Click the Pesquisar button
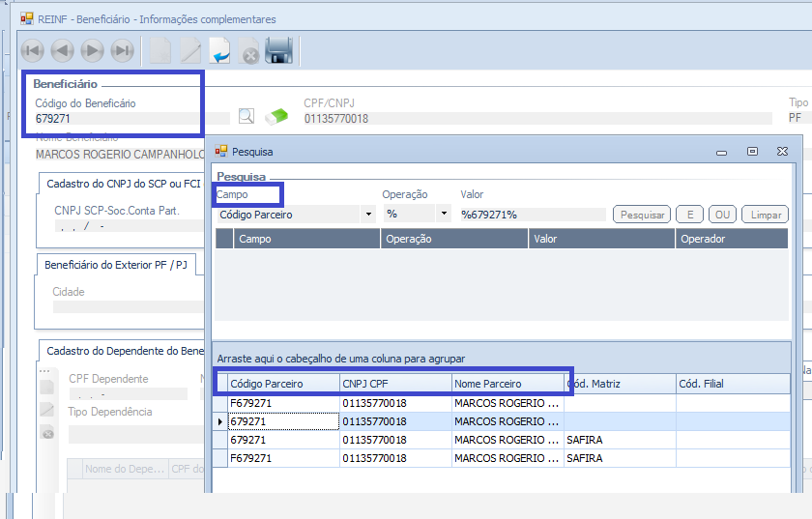Image resolution: width=812 pixels, height=519 pixels. [642, 215]
